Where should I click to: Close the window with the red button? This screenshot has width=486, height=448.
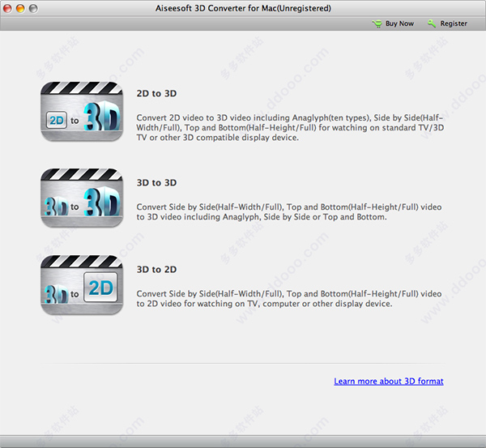point(7,8)
